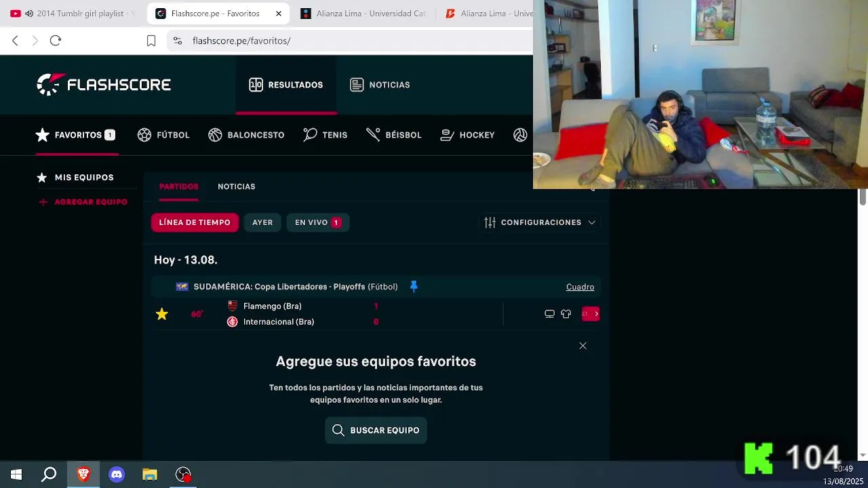Select the Baloncesto sport tab
868x488 pixels.
[x=246, y=135]
